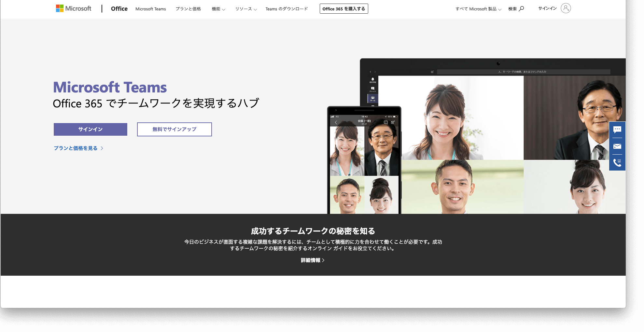Click the Office 365 を購入する button
The image size is (644, 332).
tap(343, 9)
